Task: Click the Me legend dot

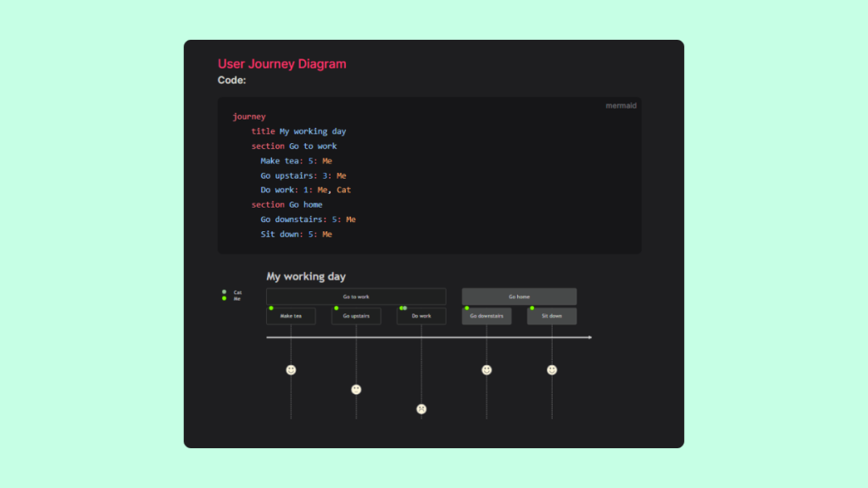Action: pyautogui.click(x=224, y=298)
